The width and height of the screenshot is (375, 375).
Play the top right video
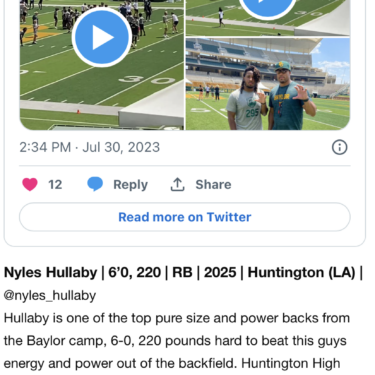tap(268, 7)
